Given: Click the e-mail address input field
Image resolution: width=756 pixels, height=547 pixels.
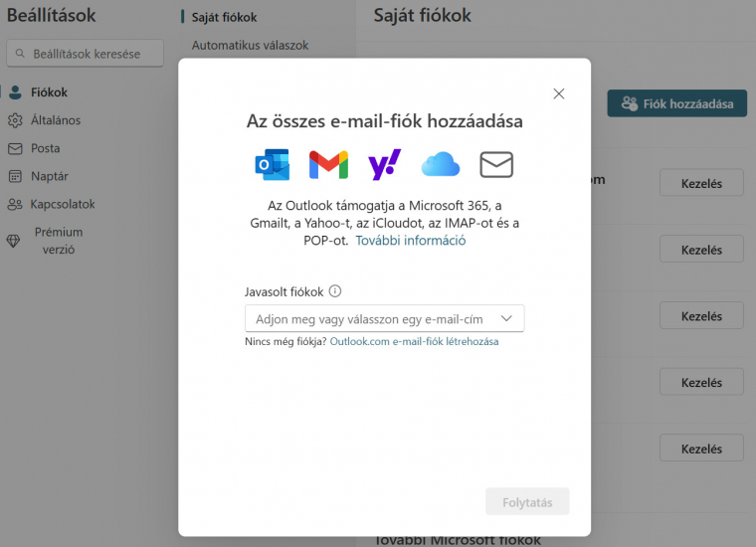Looking at the screenshot, I should point(368,318).
